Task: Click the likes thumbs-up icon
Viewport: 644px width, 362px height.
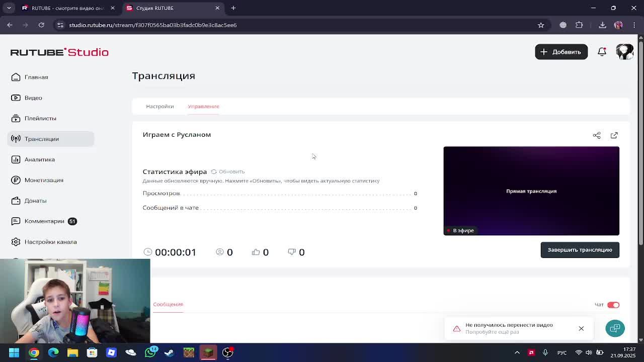Action: [x=256, y=252]
